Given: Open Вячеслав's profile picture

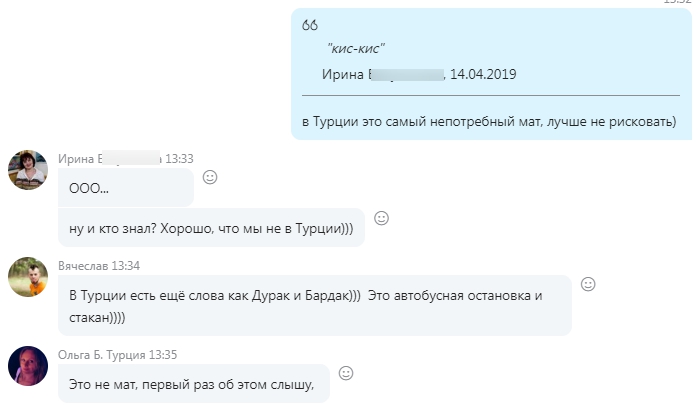Looking at the screenshot, I should (x=29, y=276).
